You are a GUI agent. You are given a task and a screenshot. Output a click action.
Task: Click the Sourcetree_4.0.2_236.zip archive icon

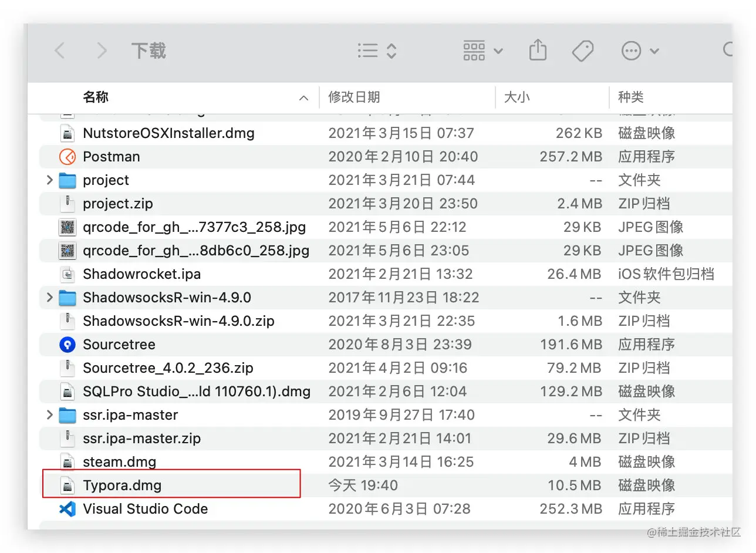click(x=68, y=368)
